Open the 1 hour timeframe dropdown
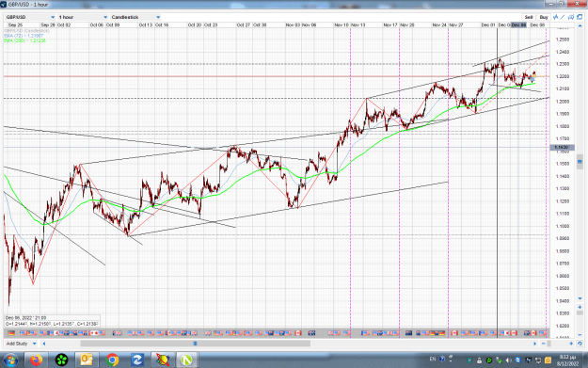 tap(83, 17)
